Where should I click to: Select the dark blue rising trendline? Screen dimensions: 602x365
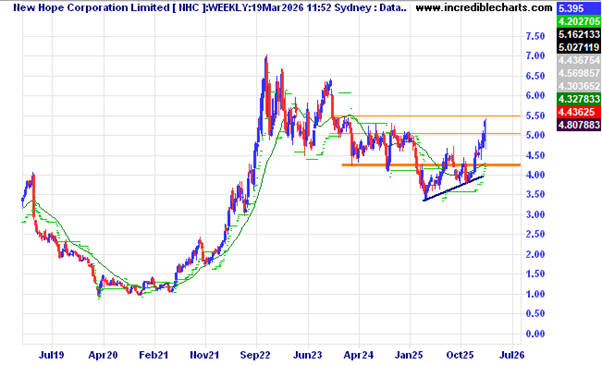pos(453,188)
